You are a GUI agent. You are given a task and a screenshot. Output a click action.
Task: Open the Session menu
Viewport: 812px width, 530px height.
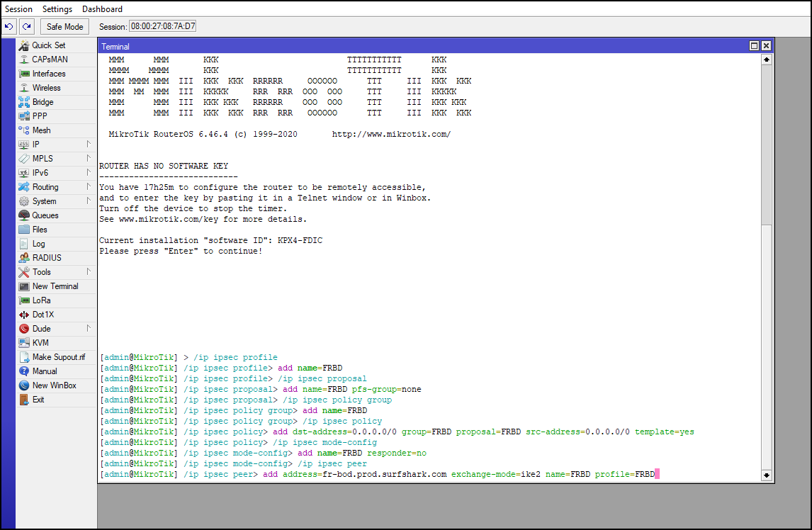pyautogui.click(x=18, y=9)
